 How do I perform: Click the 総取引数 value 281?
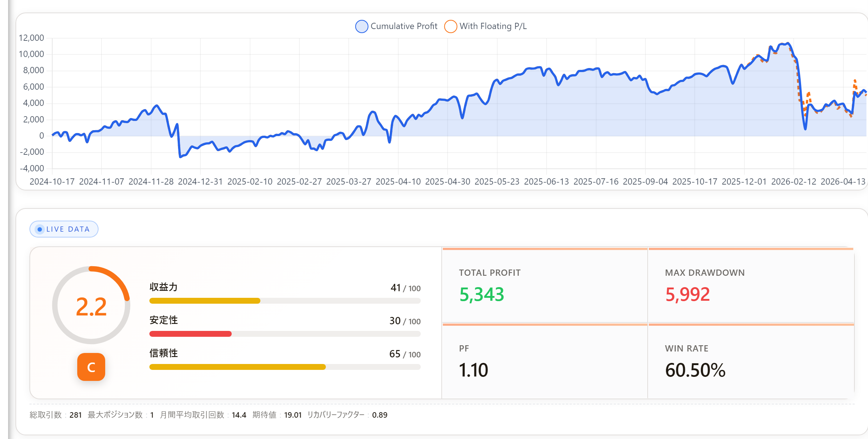coord(75,415)
